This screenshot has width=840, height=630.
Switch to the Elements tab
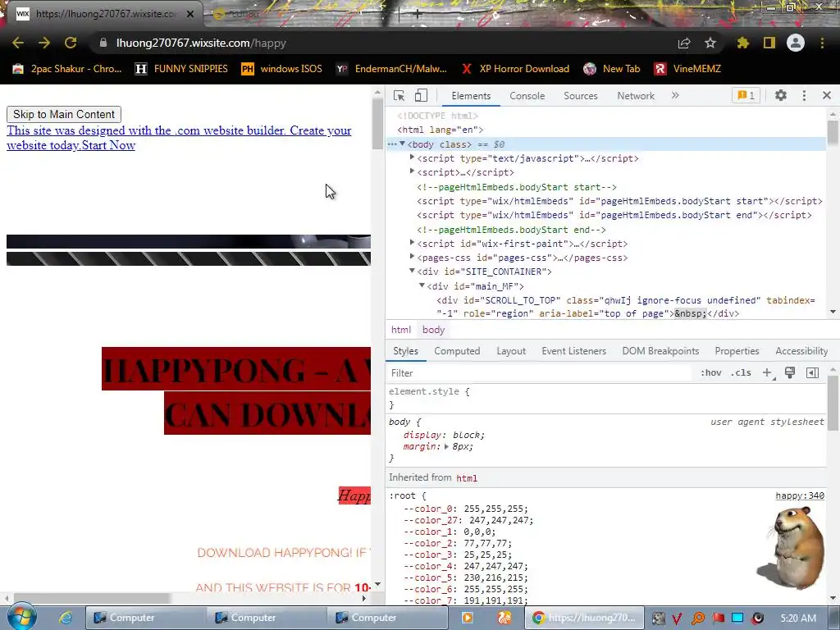pyautogui.click(x=471, y=96)
